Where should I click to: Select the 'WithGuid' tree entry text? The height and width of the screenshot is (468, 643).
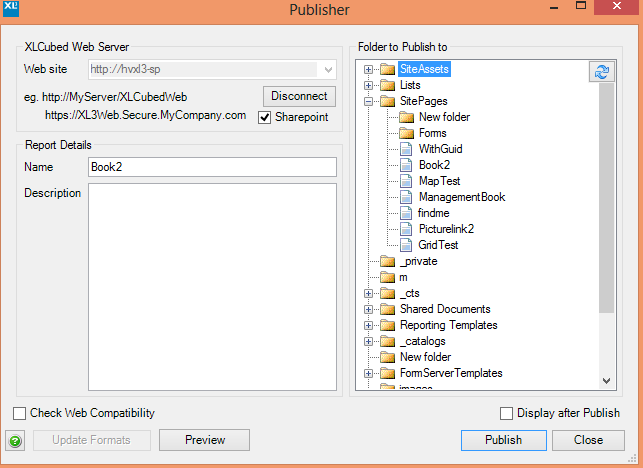[x=440, y=149]
